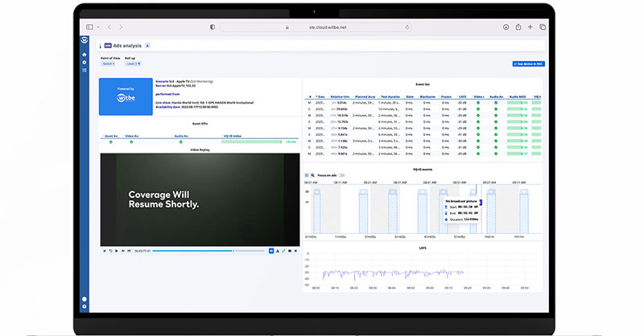
Task: Click the Asset KPIs VQ-ID index bar
Action: pos(251,142)
